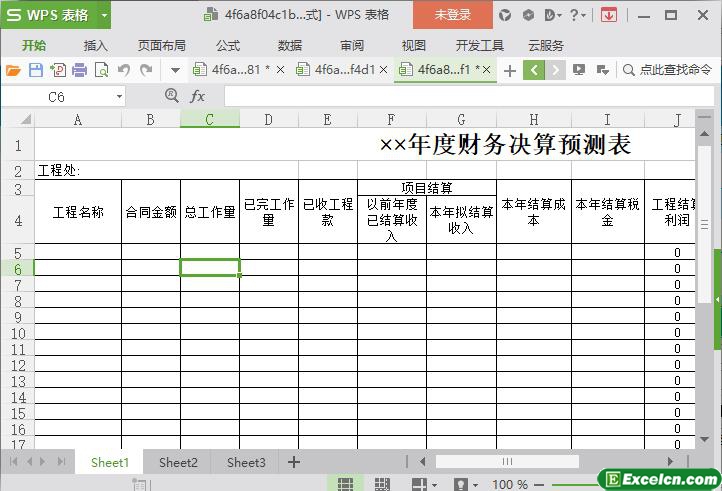Add a new sheet with plus button

(x=294, y=462)
